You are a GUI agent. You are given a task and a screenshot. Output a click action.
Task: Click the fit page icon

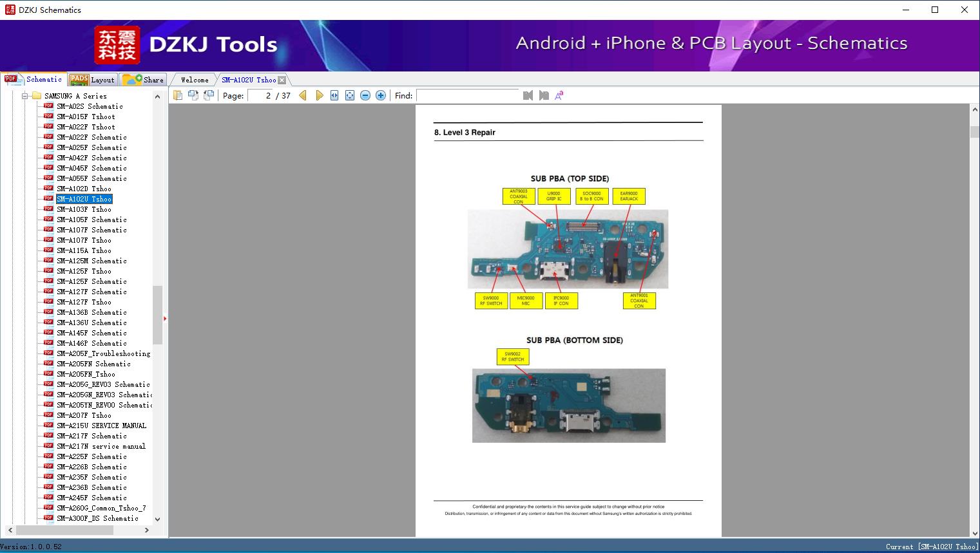coord(350,95)
